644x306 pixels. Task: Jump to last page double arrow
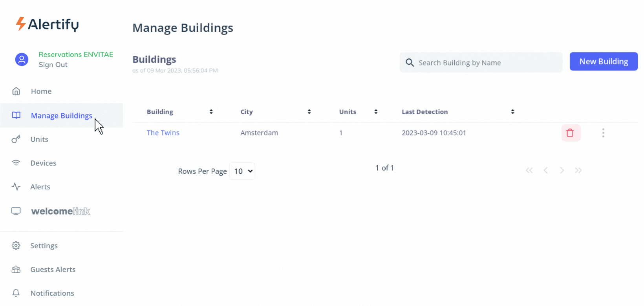(x=578, y=170)
